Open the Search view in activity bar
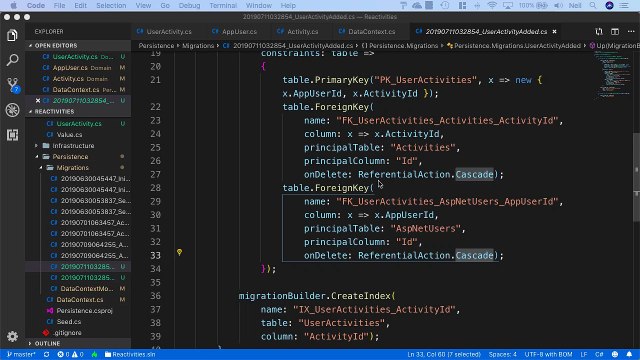 [x=12, y=60]
